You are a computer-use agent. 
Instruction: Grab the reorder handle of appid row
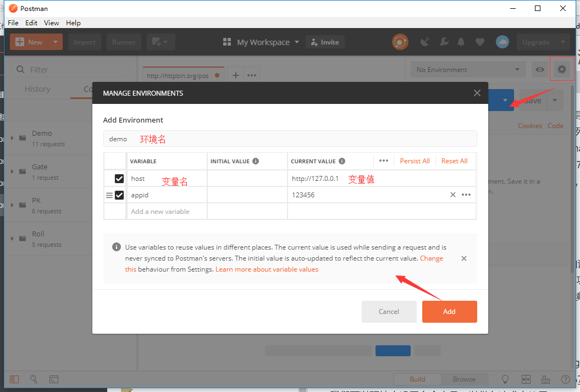click(x=109, y=195)
